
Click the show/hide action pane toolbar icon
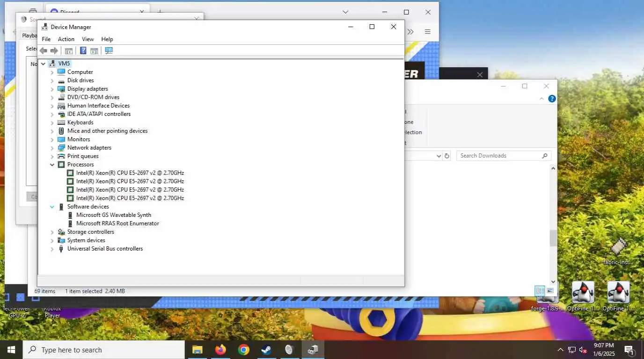[x=94, y=50]
